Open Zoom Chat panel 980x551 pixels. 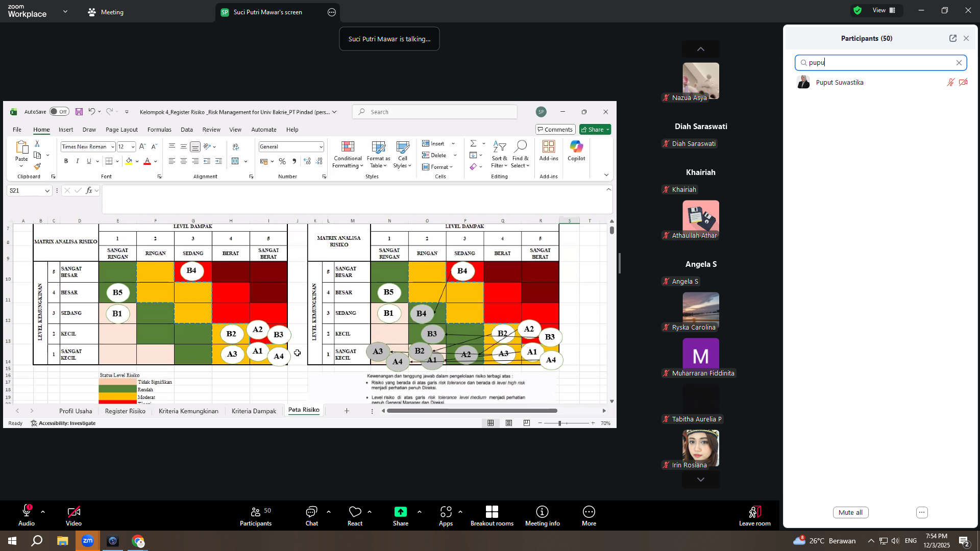[311, 516]
